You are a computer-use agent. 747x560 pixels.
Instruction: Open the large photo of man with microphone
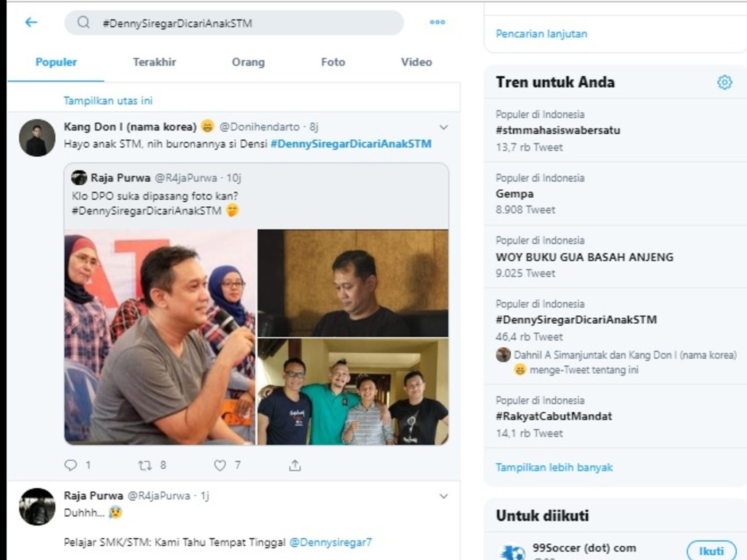[x=160, y=337]
